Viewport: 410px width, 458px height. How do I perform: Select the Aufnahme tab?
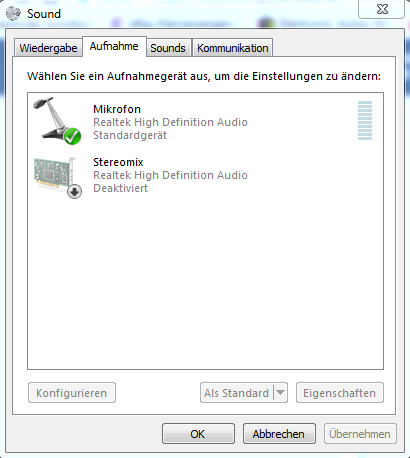click(114, 46)
